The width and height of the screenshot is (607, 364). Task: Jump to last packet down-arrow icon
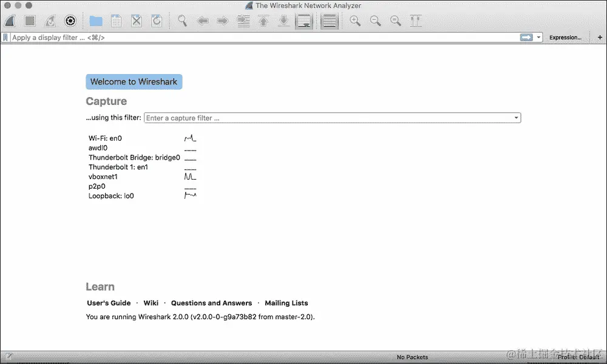(283, 21)
